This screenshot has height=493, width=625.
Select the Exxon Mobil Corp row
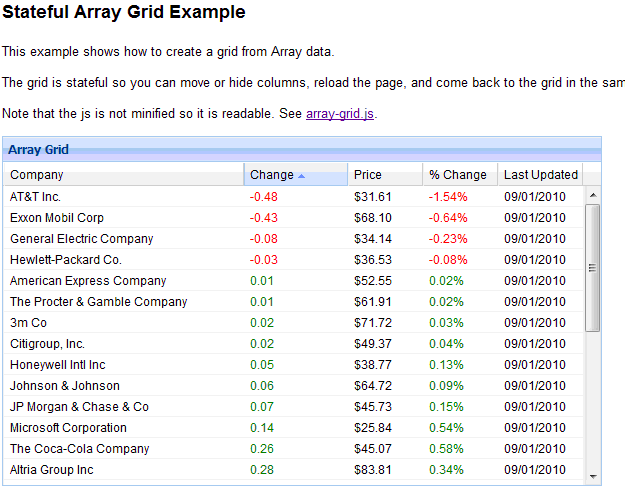pos(293,218)
